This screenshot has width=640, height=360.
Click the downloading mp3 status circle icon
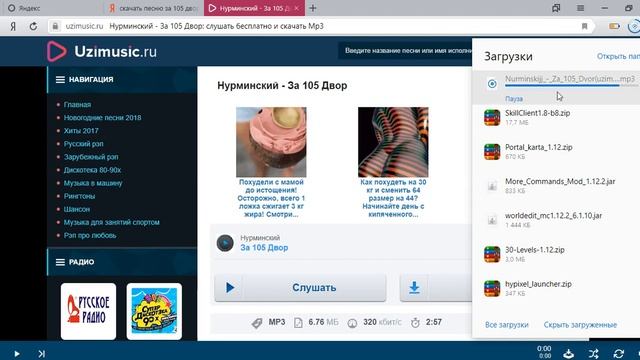tap(492, 84)
